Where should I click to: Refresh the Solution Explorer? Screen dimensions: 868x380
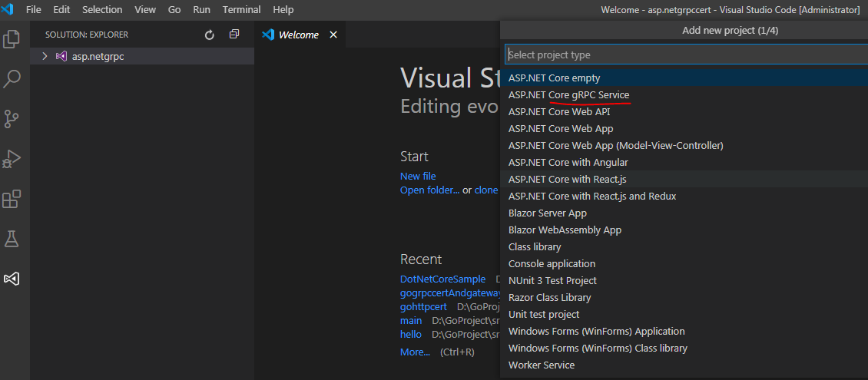[x=209, y=35]
